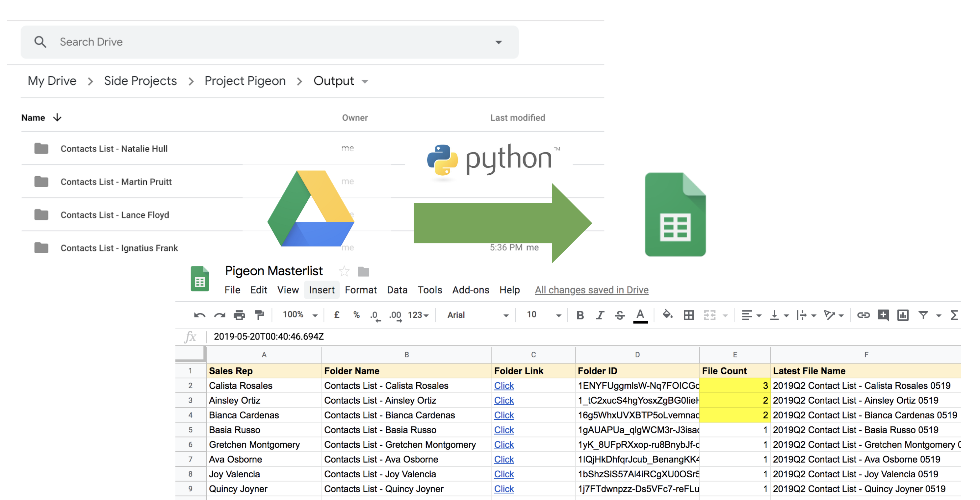Image resolution: width=980 pixels, height=500 pixels.
Task: Toggle strikethrough formatting
Action: pyautogui.click(x=620, y=315)
